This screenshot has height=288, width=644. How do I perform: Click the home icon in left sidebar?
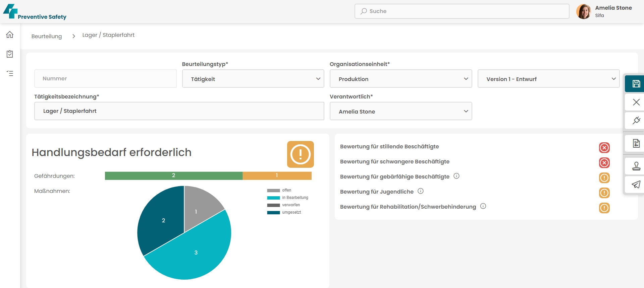point(10,35)
